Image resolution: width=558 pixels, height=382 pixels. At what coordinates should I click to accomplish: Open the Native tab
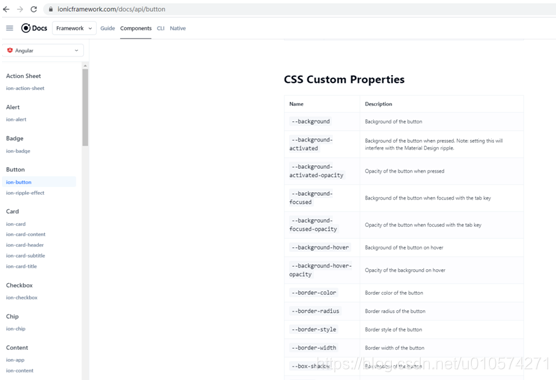178,28
